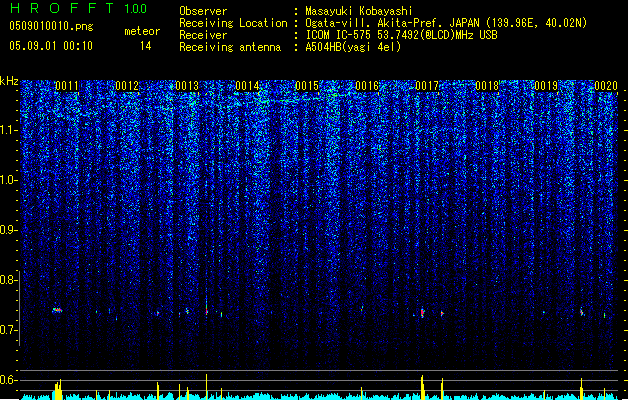Click the Observer label
This screenshot has height=400, width=629.
[x=203, y=11]
